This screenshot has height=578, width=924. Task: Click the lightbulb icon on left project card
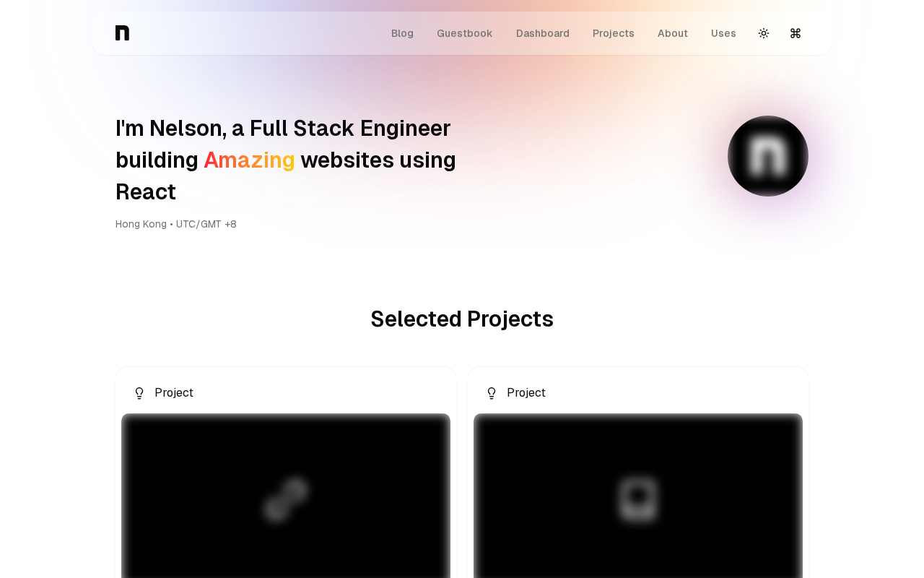(139, 393)
